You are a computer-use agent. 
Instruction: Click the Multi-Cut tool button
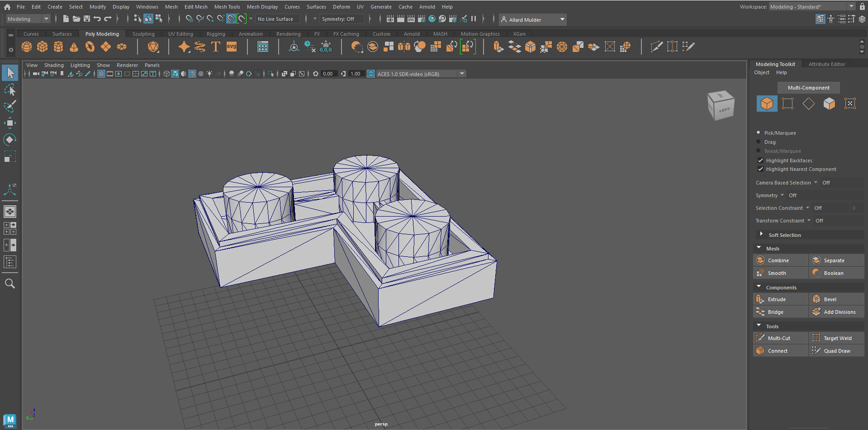pos(780,338)
